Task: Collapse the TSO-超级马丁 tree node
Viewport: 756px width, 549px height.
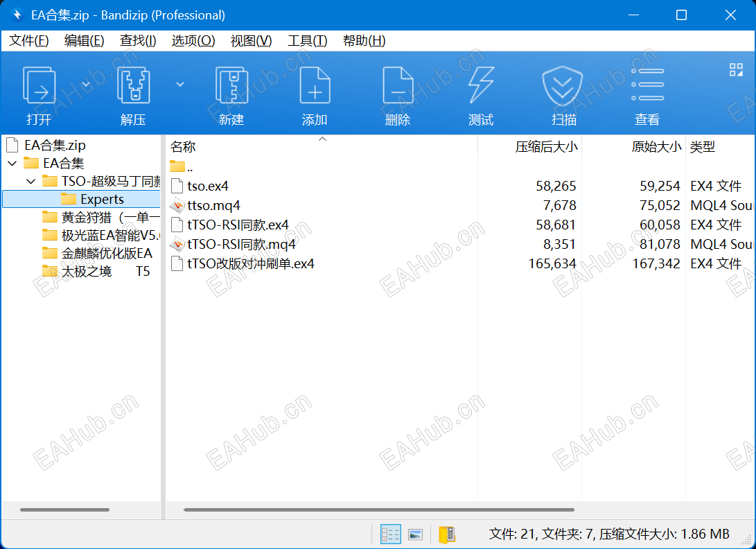Action: pos(31,182)
